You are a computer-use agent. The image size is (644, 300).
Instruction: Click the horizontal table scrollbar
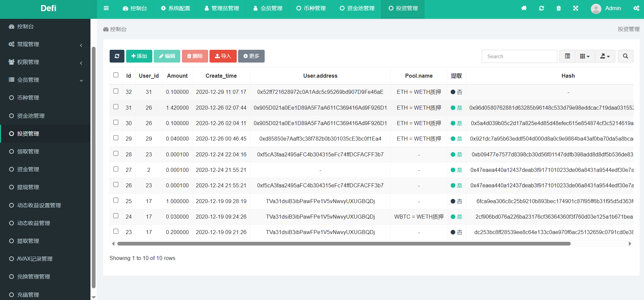click(x=344, y=244)
